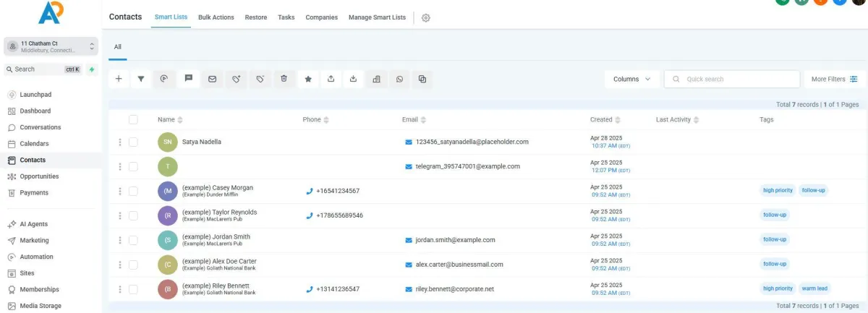Open three-dot menu for Casey Morgan row

(120, 191)
